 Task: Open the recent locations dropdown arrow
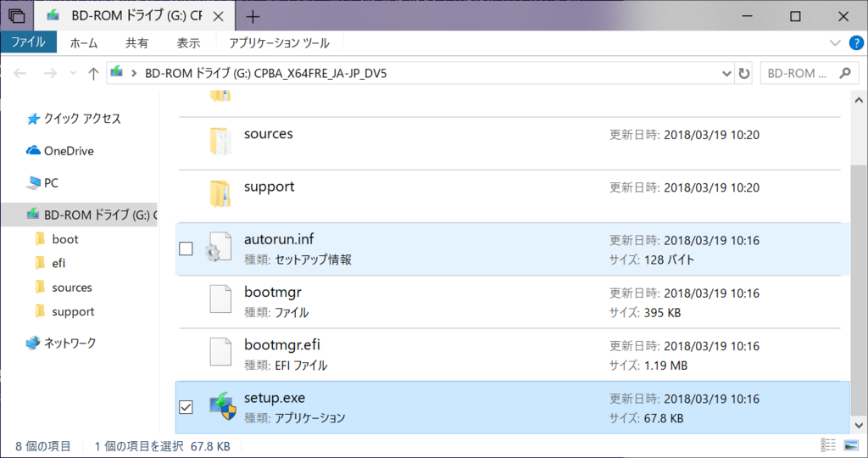(73, 73)
